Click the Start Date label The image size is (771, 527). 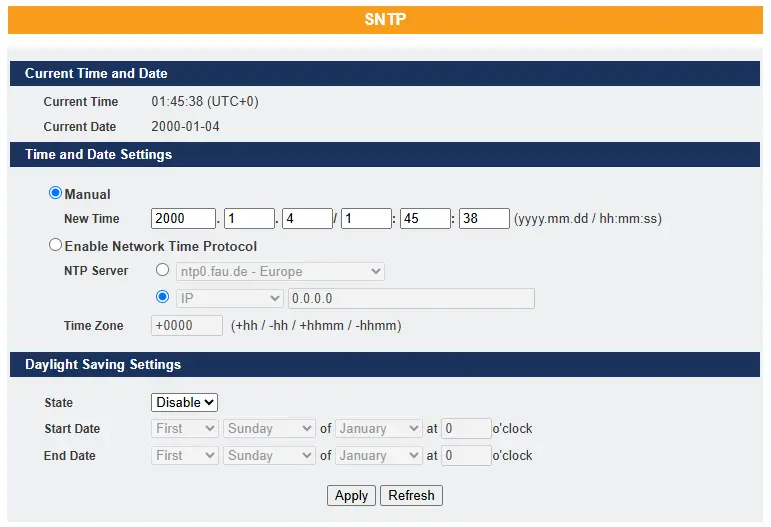[x=72, y=429]
